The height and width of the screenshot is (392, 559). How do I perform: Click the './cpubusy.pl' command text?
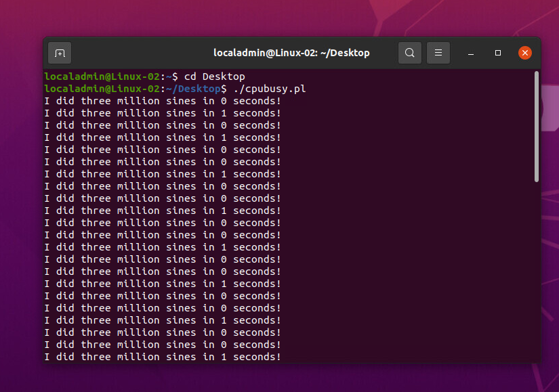(270, 89)
